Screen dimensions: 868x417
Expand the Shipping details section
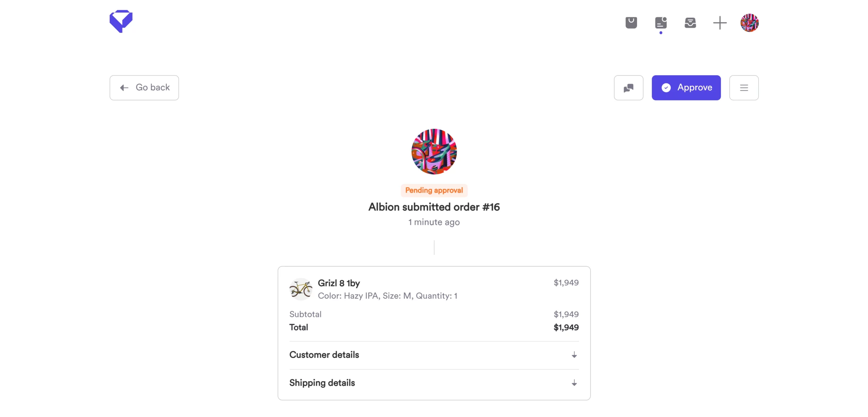(322, 383)
